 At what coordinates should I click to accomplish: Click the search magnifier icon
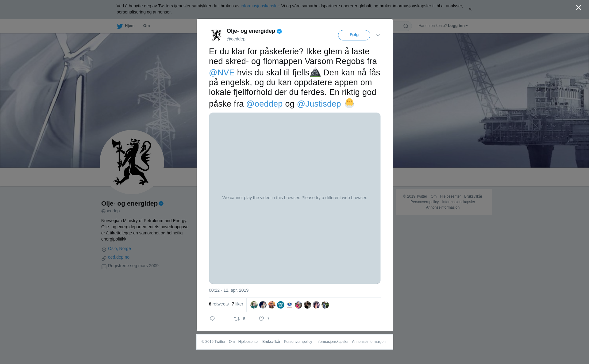406,26
